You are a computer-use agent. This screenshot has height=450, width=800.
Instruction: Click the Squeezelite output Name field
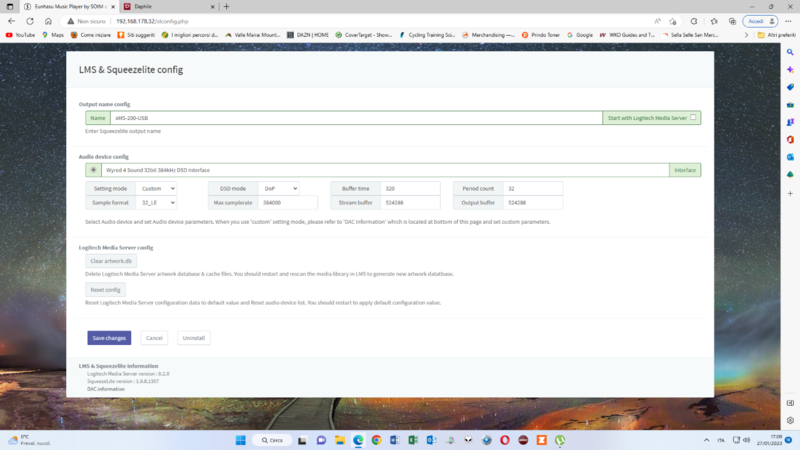click(355, 117)
